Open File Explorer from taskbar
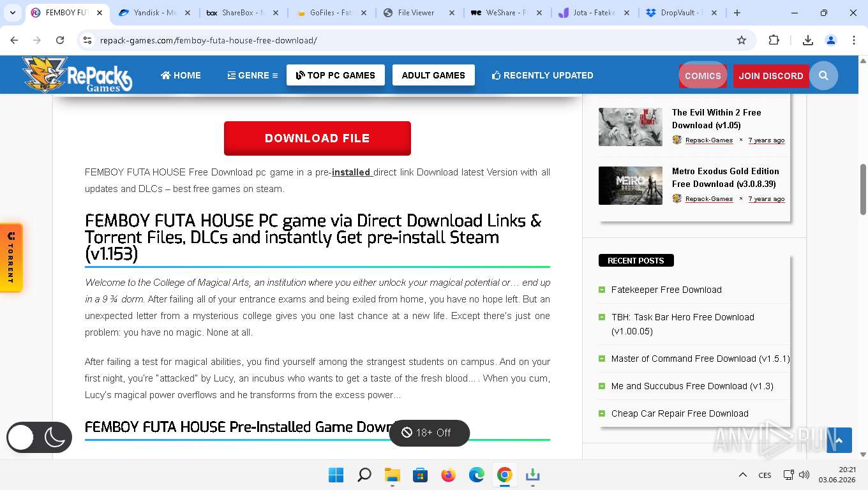The height and width of the screenshot is (490, 868). pyautogui.click(x=392, y=475)
